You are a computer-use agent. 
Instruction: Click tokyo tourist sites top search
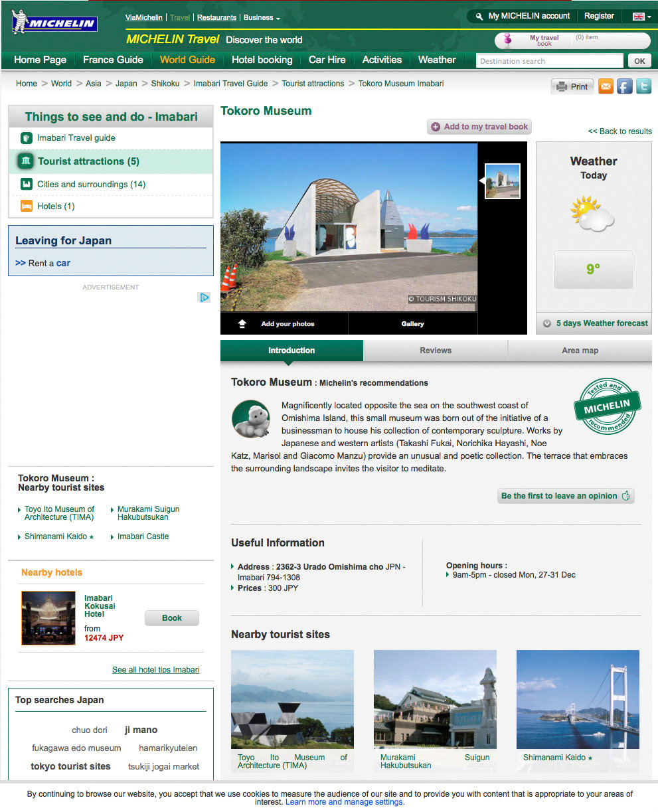tap(70, 766)
